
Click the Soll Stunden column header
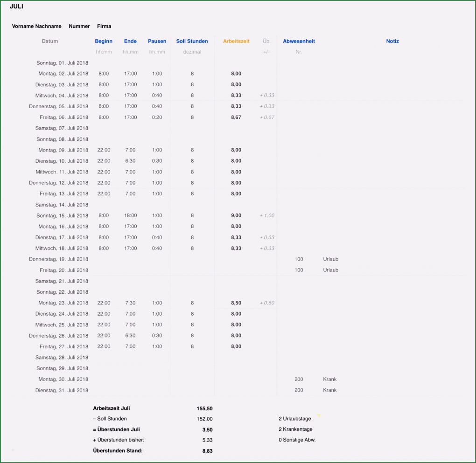click(x=192, y=41)
